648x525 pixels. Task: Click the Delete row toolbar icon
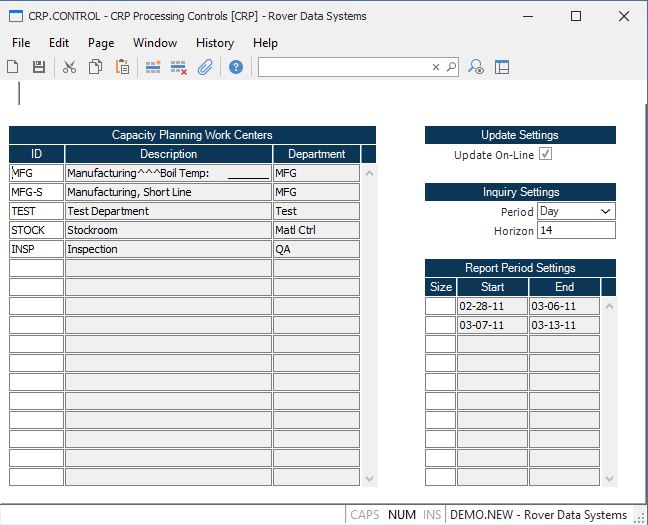click(179, 67)
